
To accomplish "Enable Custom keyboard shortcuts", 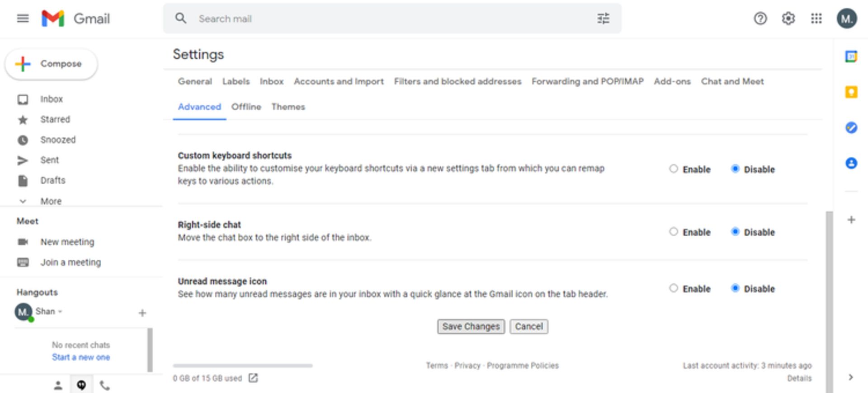I will (x=674, y=169).
